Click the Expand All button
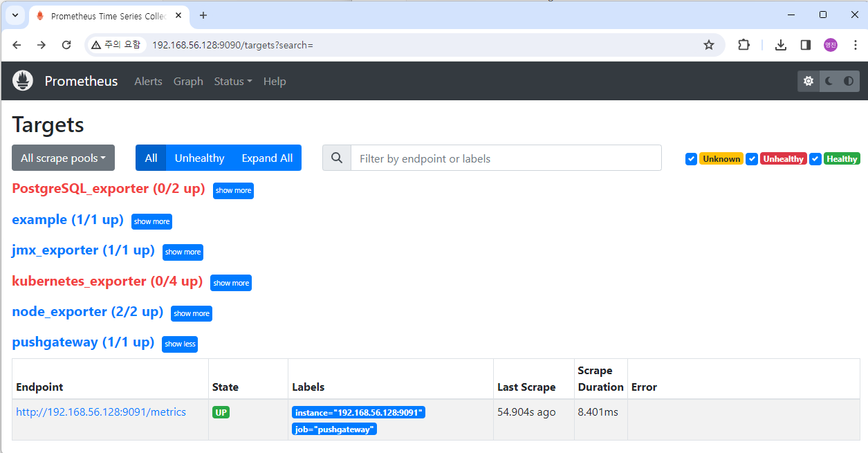 coord(267,158)
